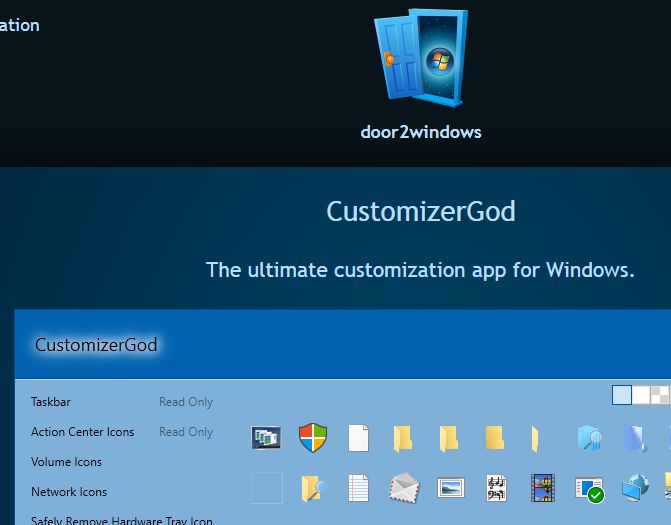The height and width of the screenshot is (525, 671).
Task: Select the framed landscape picture icon
Action: pyautogui.click(x=451, y=488)
